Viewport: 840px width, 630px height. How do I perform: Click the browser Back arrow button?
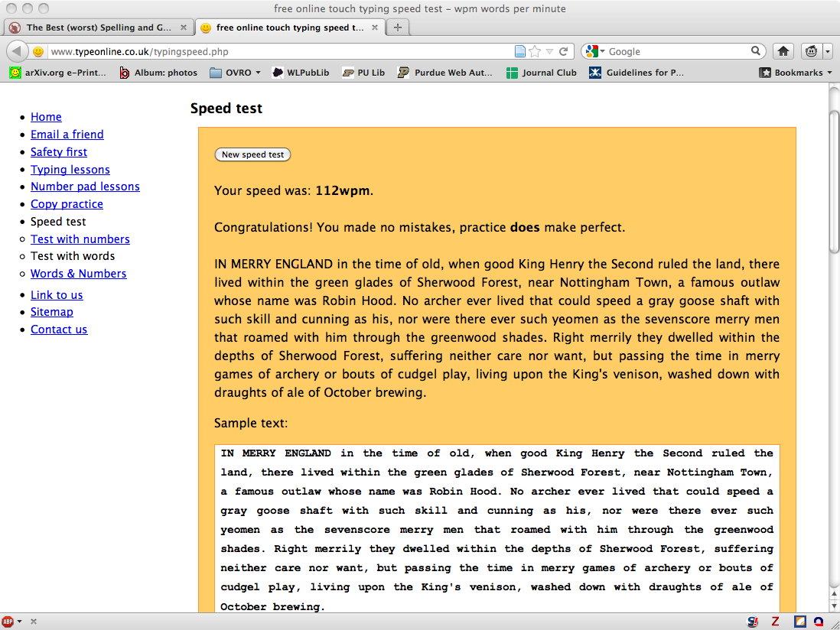(18, 51)
